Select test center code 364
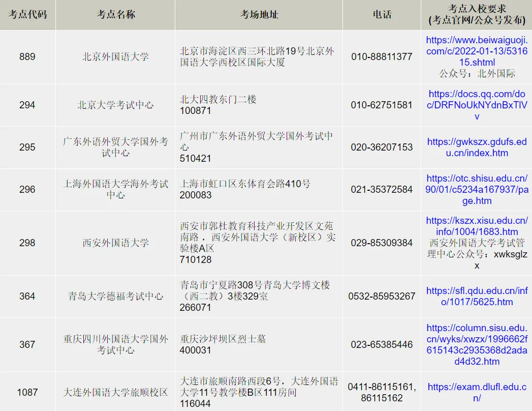Image resolution: width=532 pixels, height=411 pixels. coord(27,296)
